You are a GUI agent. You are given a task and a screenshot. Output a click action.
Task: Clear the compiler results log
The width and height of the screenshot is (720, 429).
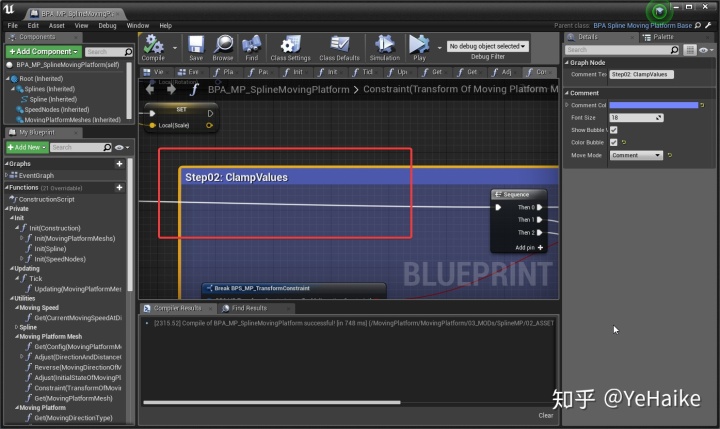point(546,415)
